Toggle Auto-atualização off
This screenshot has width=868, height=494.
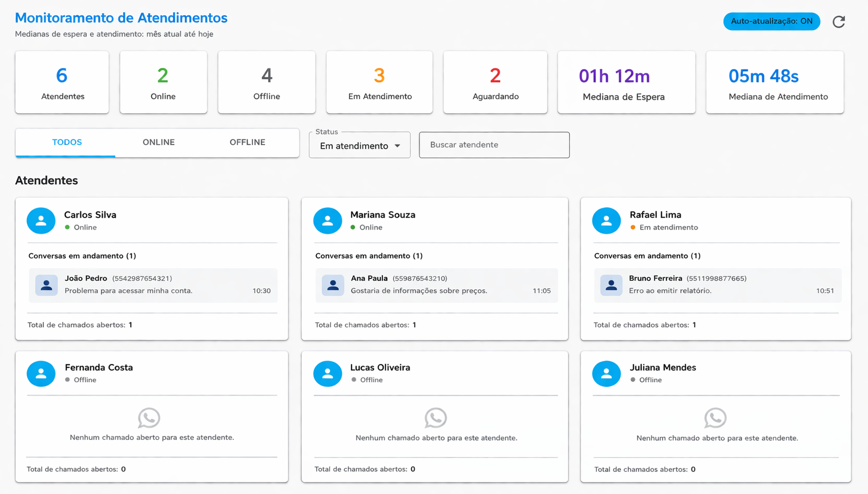[771, 21]
